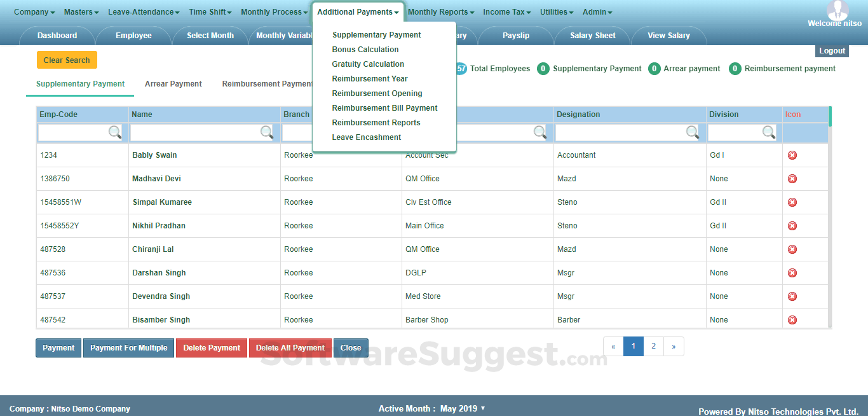
Task: Open the Salary Sheet tab
Action: point(592,36)
